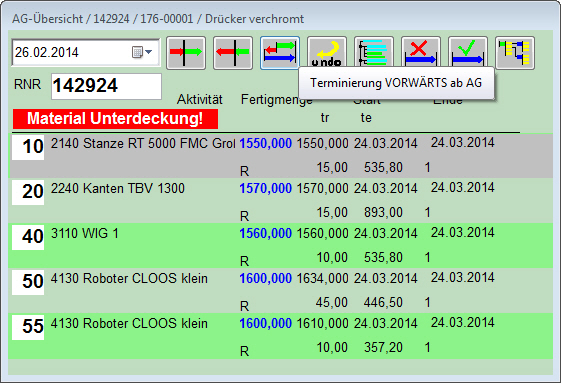Click the Aktivität column header

200,100
